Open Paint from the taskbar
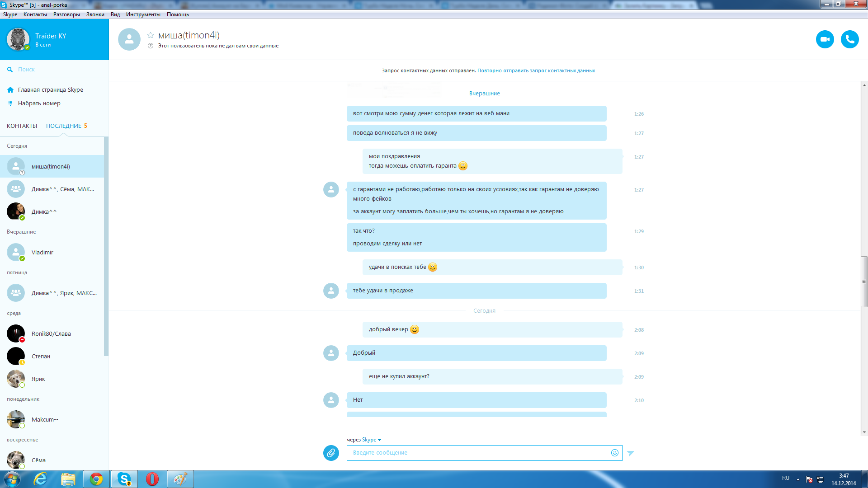Screen dimensions: 868x488 (x=180, y=479)
